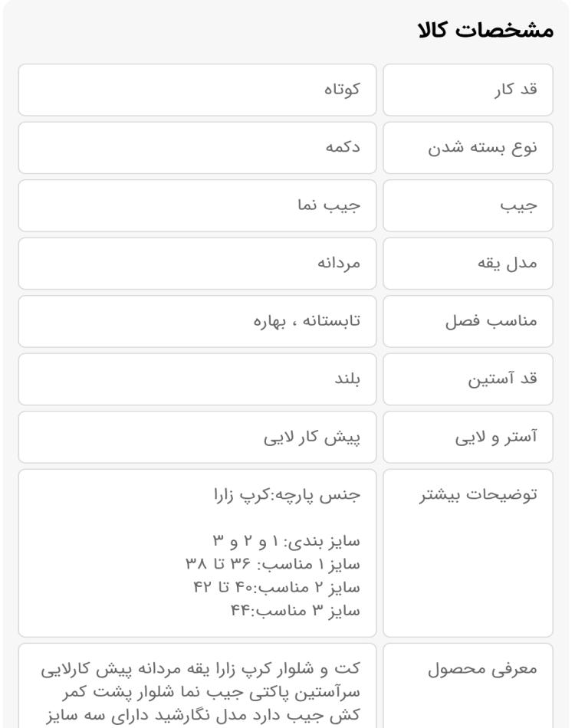Select the معرفی محصول label cell
Screen dimensions: 575x728
(x=468, y=686)
